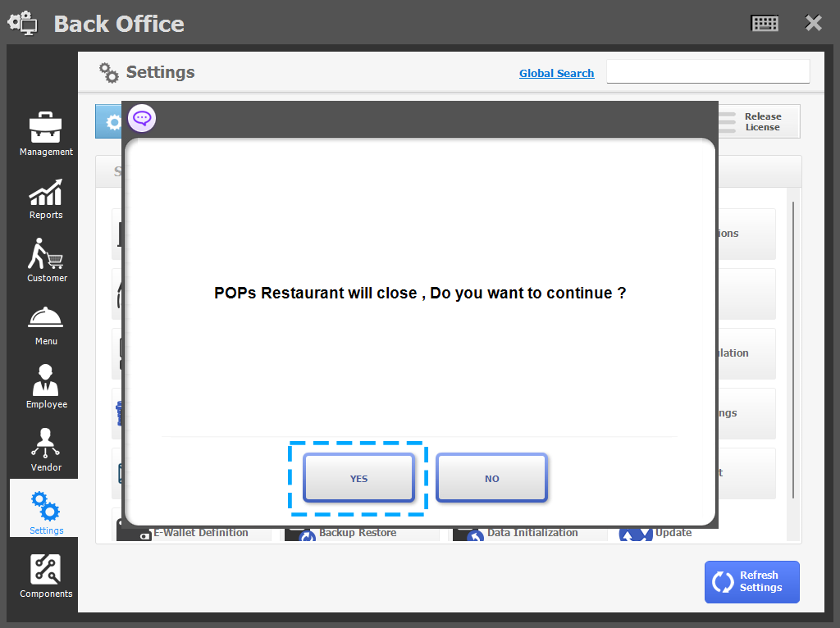The height and width of the screenshot is (628, 840).
Task: Click inside the search input field
Action: pos(707,72)
